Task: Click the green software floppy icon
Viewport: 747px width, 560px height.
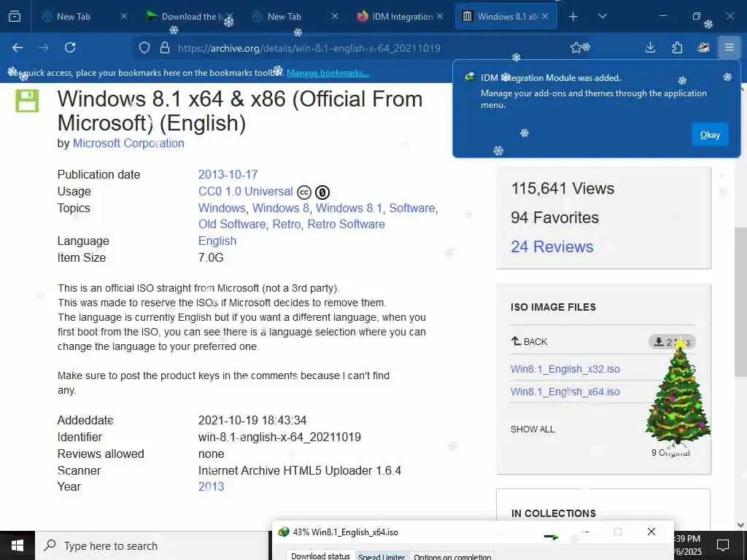Action: (27, 101)
